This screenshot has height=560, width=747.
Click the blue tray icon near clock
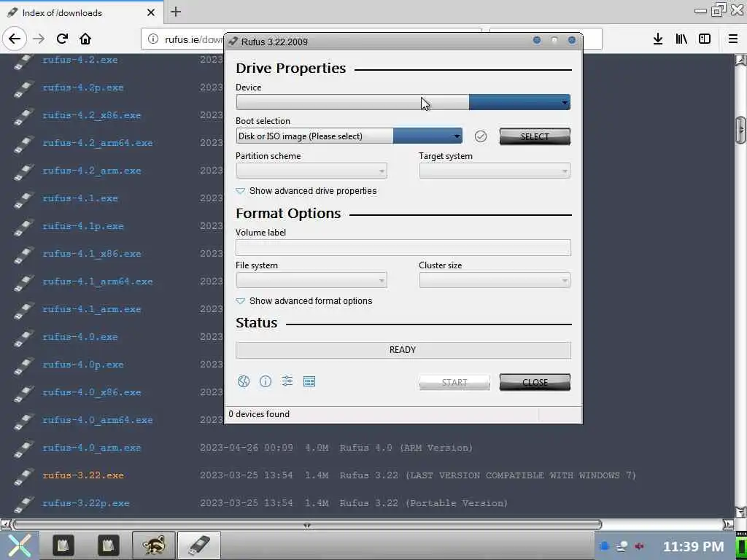(x=604, y=546)
